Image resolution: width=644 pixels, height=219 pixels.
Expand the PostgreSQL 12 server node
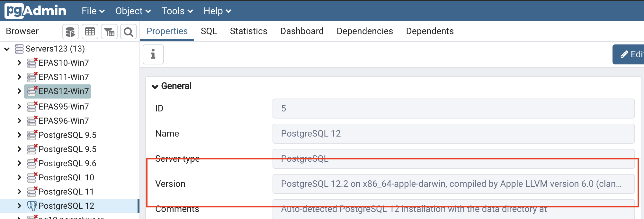click(x=19, y=206)
